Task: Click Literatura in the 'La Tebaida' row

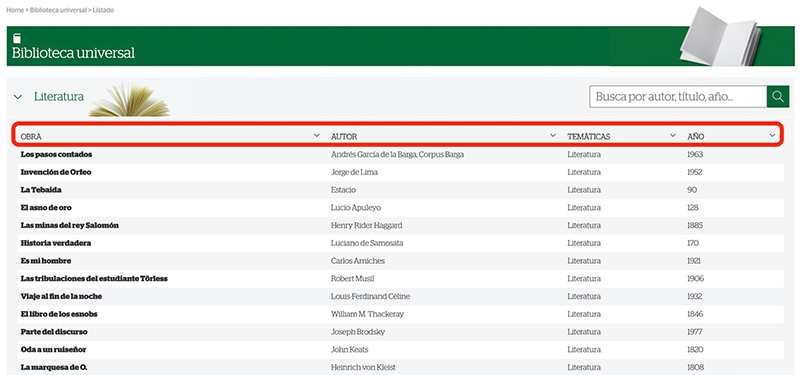Action: (x=584, y=190)
